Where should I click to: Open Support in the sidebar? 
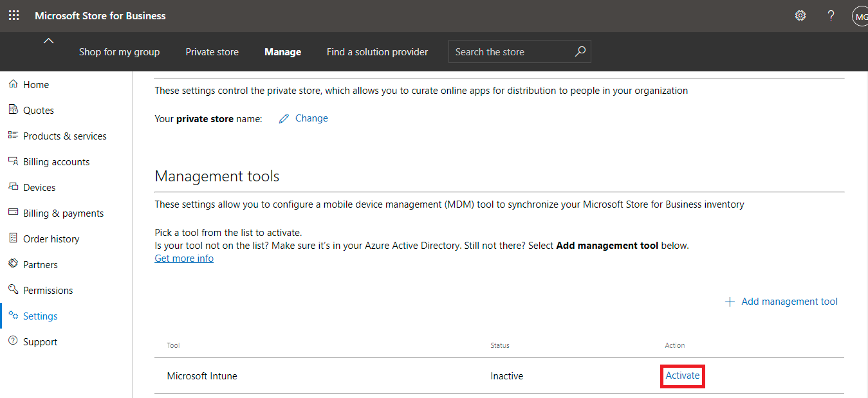pyautogui.click(x=41, y=341)
